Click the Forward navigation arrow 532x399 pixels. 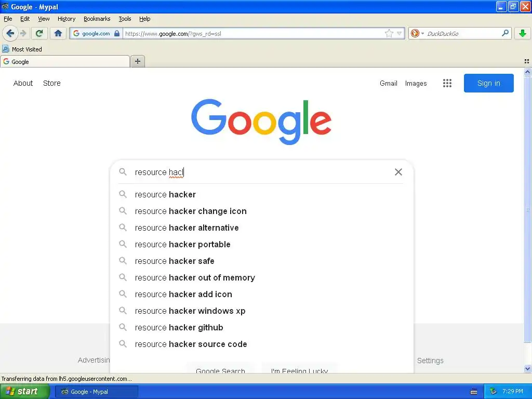(23, 33)
